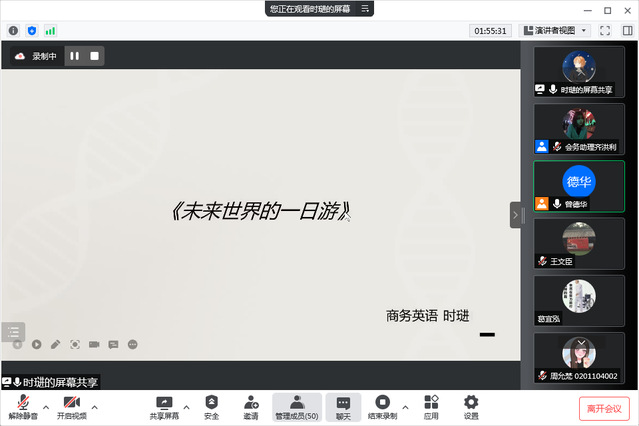Click the stop recording square button
639x426 pixels.
(95, 56)
